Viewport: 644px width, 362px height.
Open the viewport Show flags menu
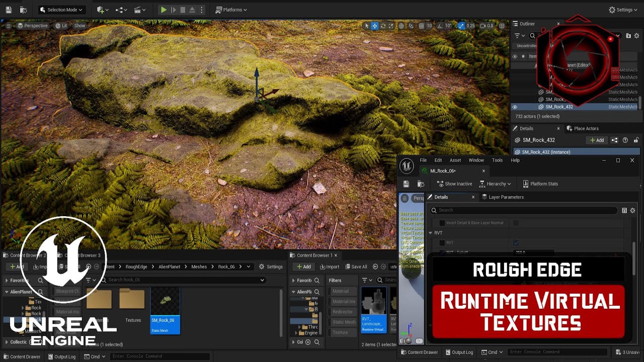80,26
